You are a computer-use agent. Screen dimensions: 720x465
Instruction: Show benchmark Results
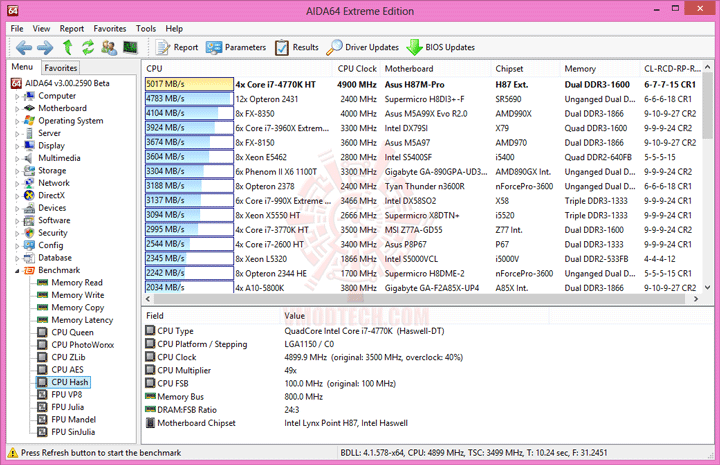[297, 47]
